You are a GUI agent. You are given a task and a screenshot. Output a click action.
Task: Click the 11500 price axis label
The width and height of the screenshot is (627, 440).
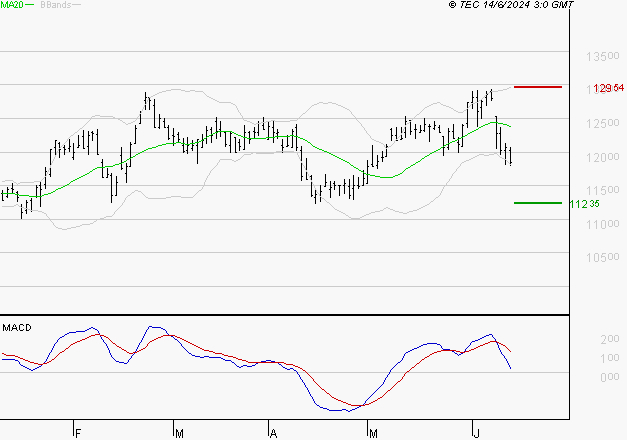click(x=603, y=191)
